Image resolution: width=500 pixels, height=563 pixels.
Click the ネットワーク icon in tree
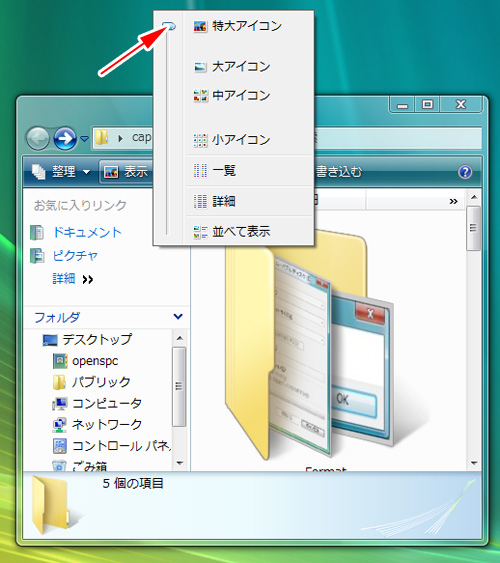[60, 425]
